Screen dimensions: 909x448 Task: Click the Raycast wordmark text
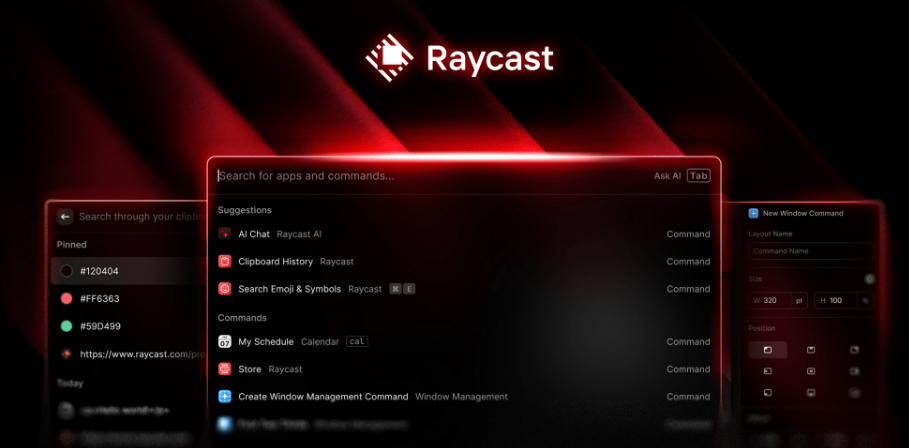point(490,59)
